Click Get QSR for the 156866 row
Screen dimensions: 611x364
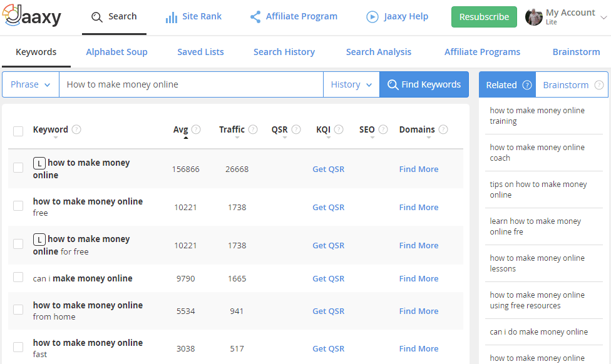(328, 169)
